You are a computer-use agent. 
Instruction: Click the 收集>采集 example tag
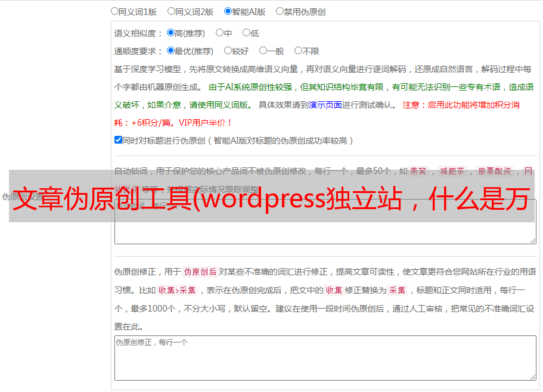[x=177, y=290]
